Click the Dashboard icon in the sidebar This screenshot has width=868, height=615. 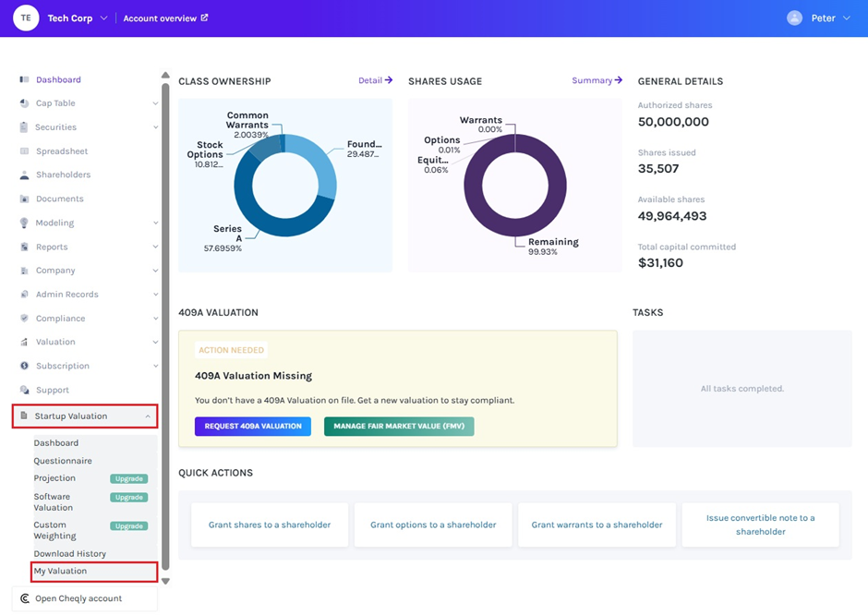24,79
